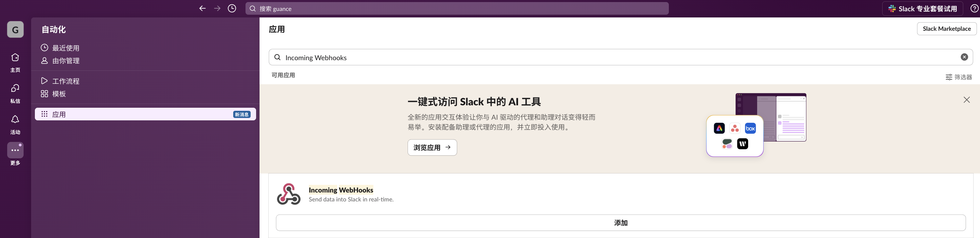This screenshot has width=980, height=238.
Task: Click 添加 to add Incoming WebHooks
Action: tap(621, 223)
